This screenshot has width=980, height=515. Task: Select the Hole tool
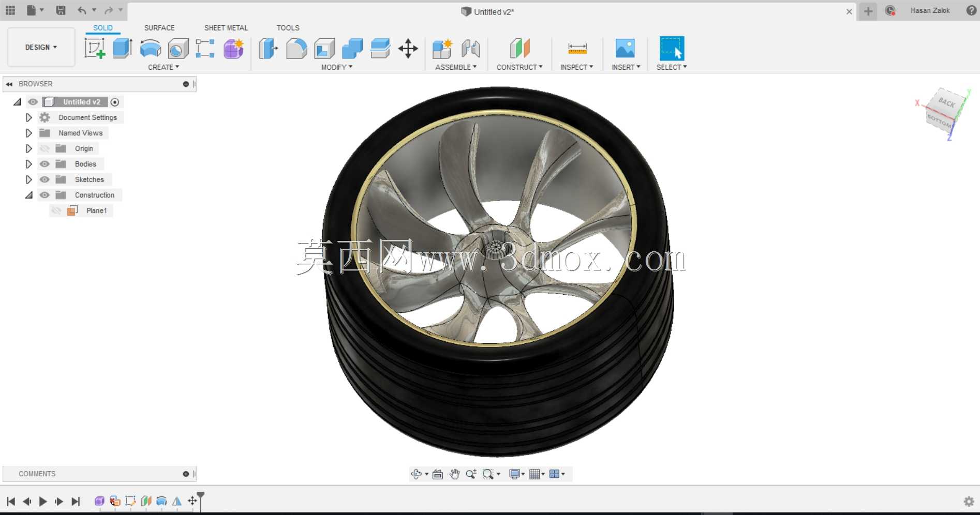coord(179,49)
